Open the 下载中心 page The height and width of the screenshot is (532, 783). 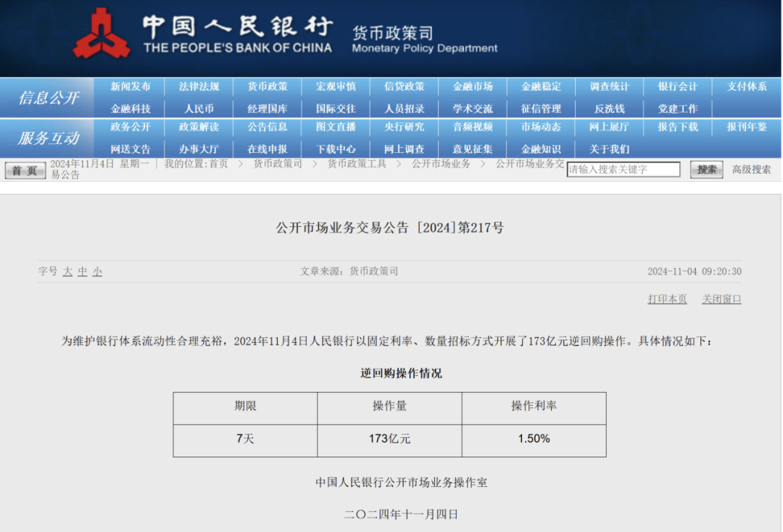pyautogui.click(x=336, y=149)
